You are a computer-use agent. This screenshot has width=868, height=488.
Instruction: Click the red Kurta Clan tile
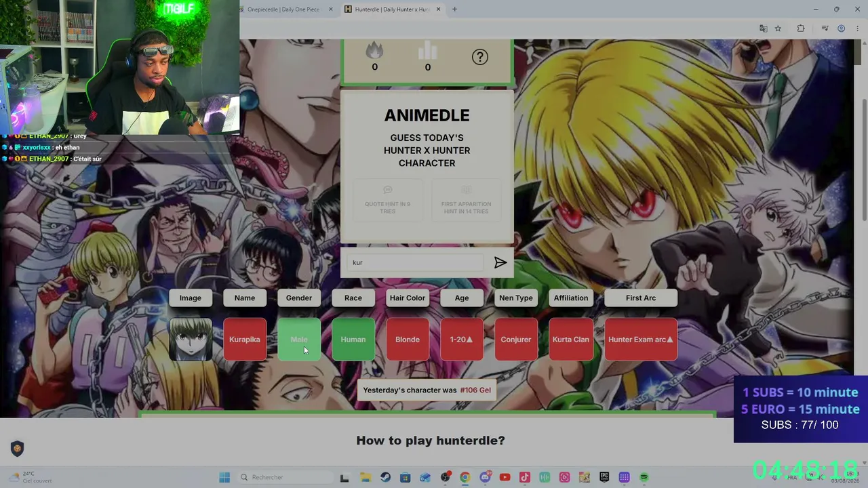point(571,340)
